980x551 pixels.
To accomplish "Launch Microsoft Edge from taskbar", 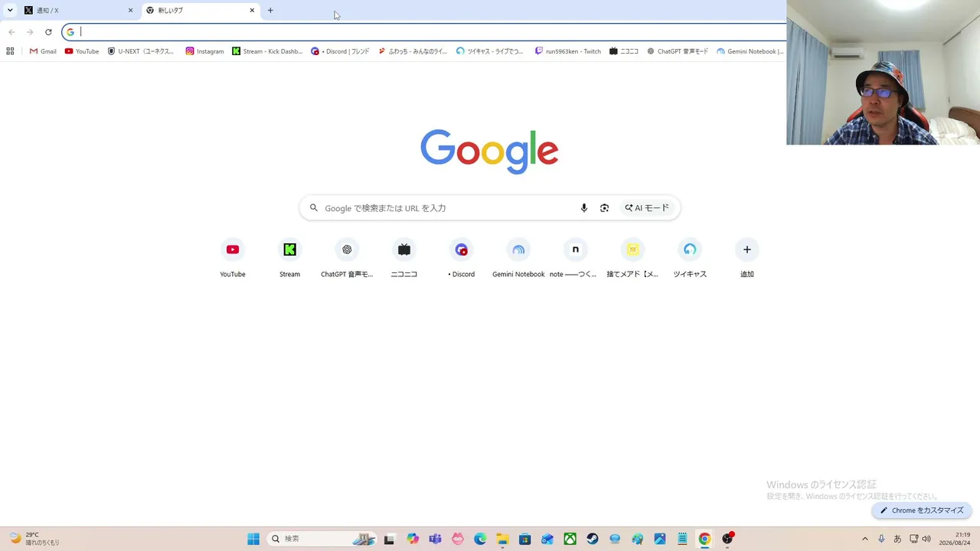I will coord(480,539).
